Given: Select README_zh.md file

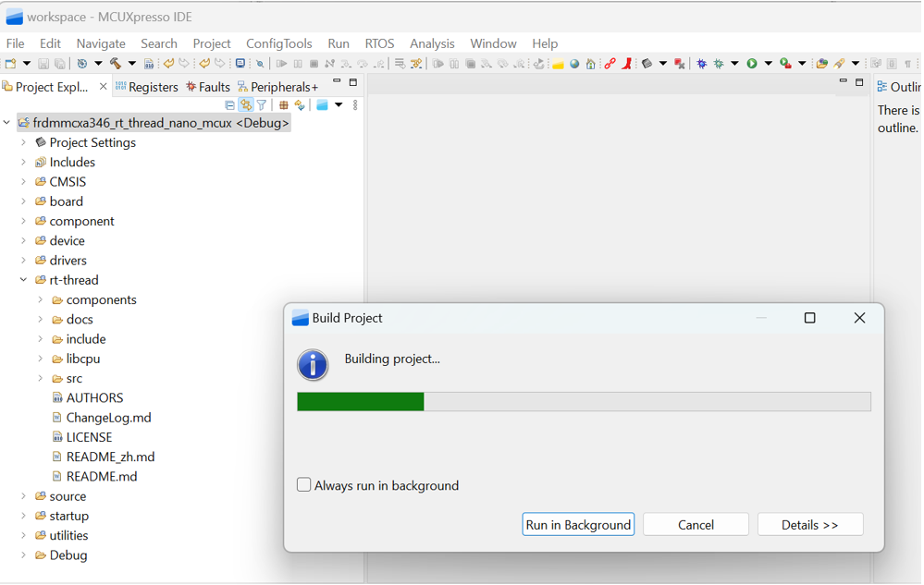Looking at the screenshot, I should [104, 457].
